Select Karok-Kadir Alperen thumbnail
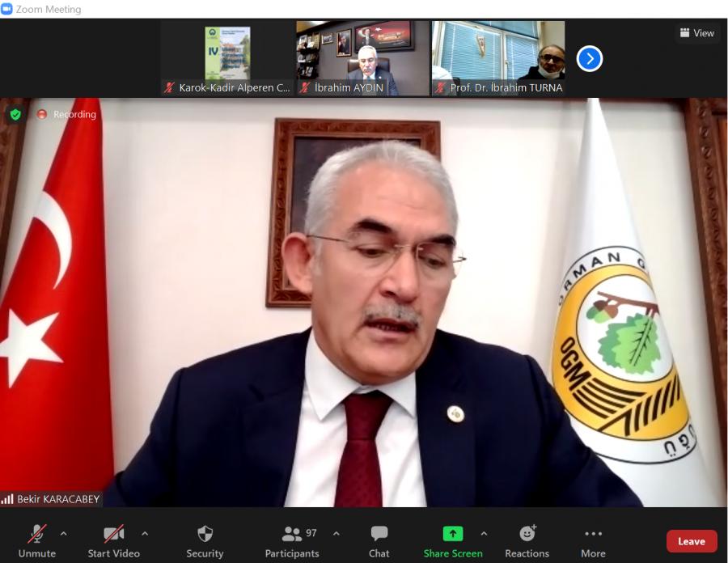Viewport: 728px width, 563px height. pyautogui.click(x=227, y=58)
